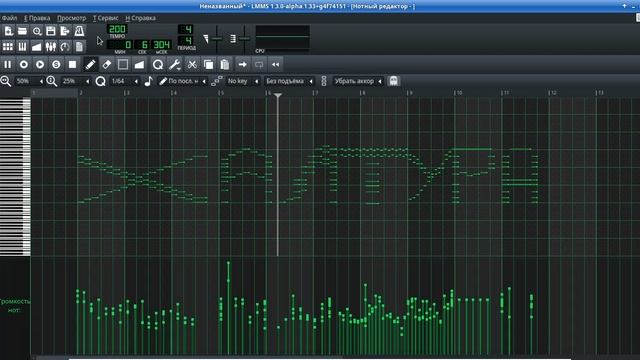Stop playback with the square stop button
The image size is (640, 360).
coord(73,64)
